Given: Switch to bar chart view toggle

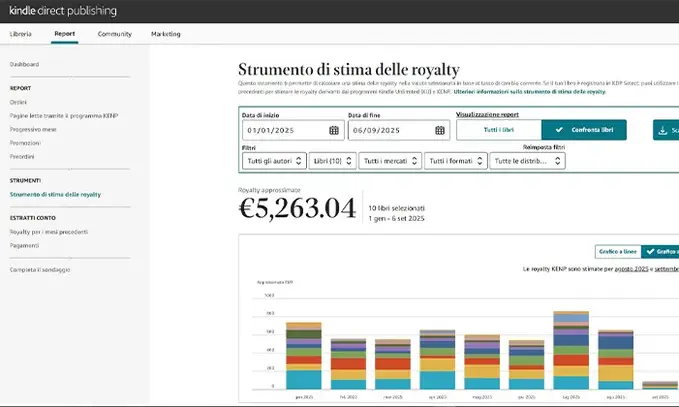Looking at the screenshot, I should click(660, 252).
